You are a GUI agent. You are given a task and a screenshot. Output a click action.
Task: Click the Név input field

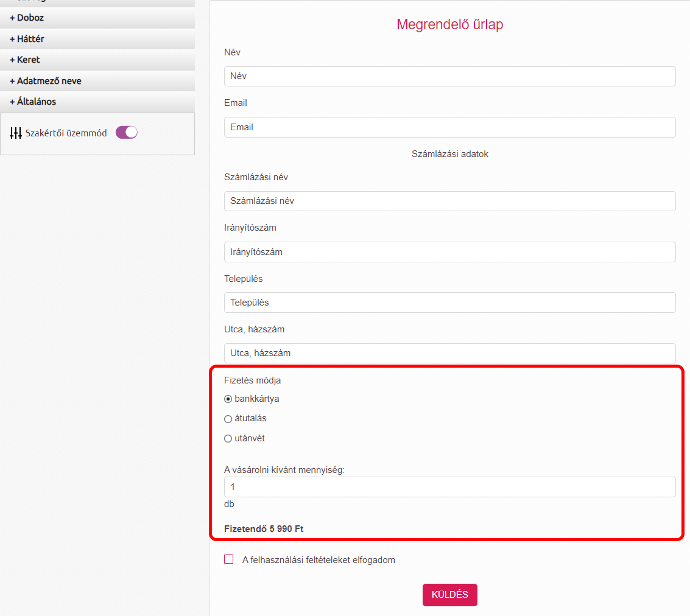click(449, 77)
